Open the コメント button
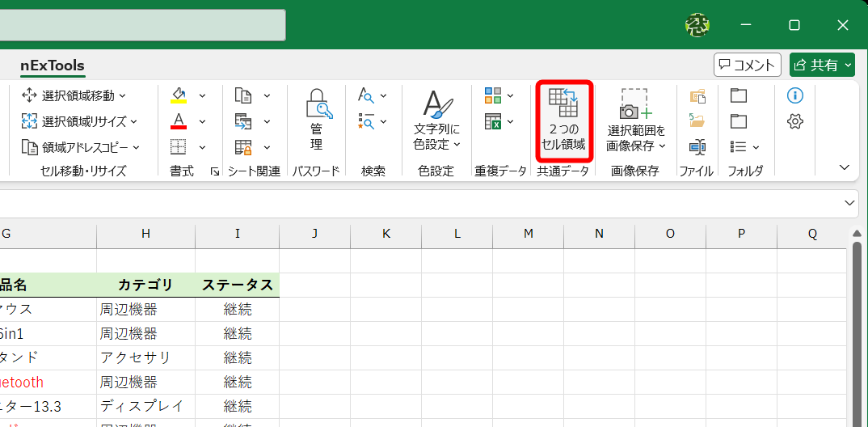The height and width of the screenshot is (427, 868). coord(748,66)
